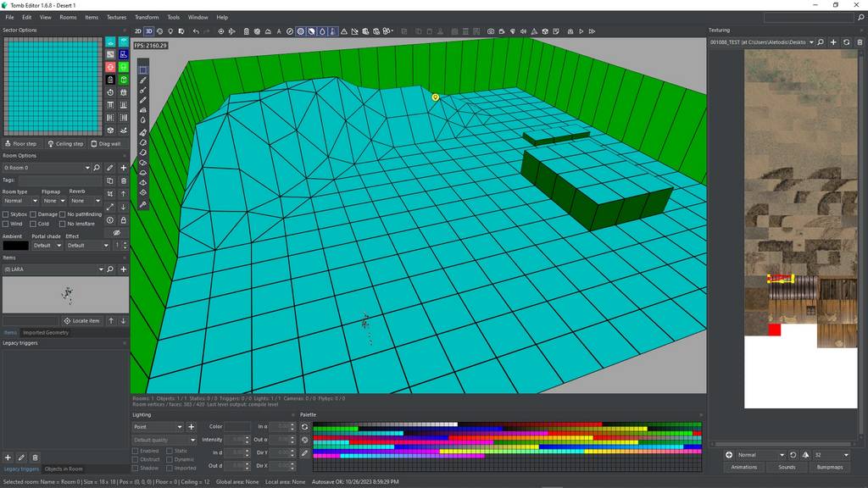Switch viewport to 2D mode
Viewport: 868px width, 488px height.
click(138, 31)
